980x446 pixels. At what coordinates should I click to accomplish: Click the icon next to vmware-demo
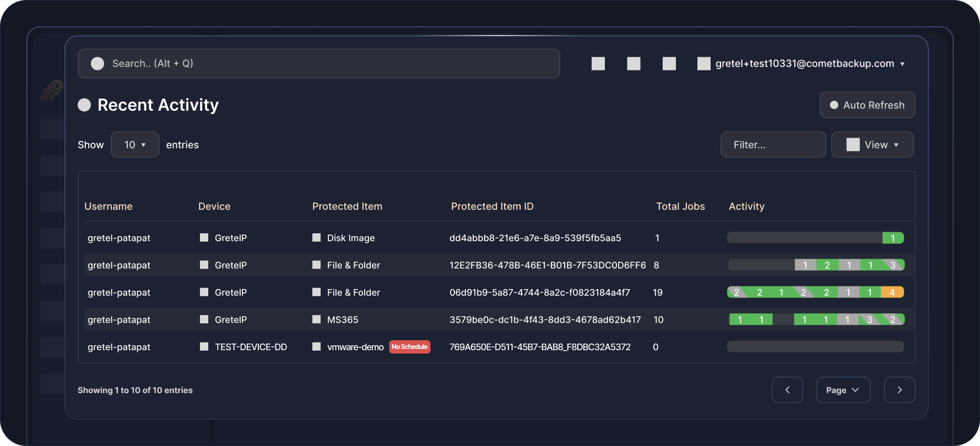(317, 347)
